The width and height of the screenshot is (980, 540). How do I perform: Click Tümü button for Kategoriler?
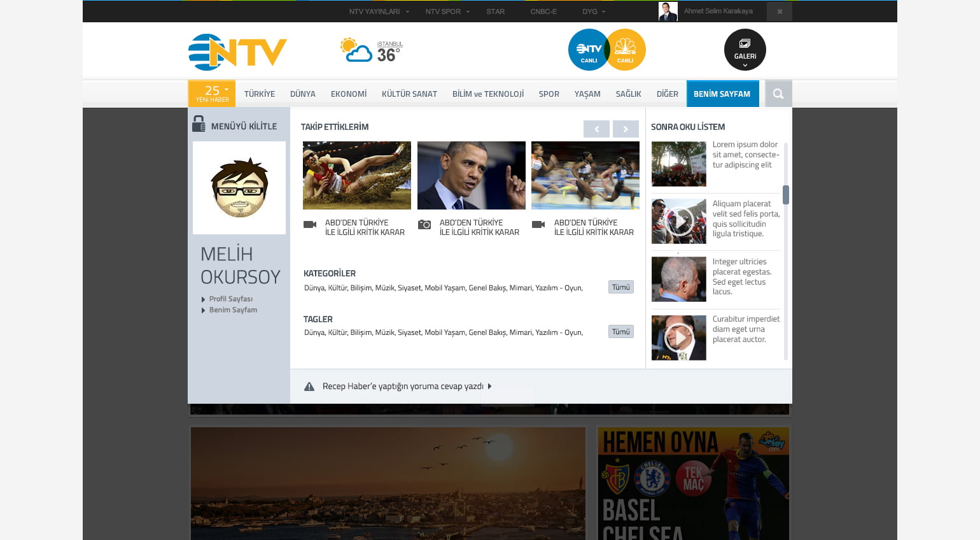coord(620,287)
